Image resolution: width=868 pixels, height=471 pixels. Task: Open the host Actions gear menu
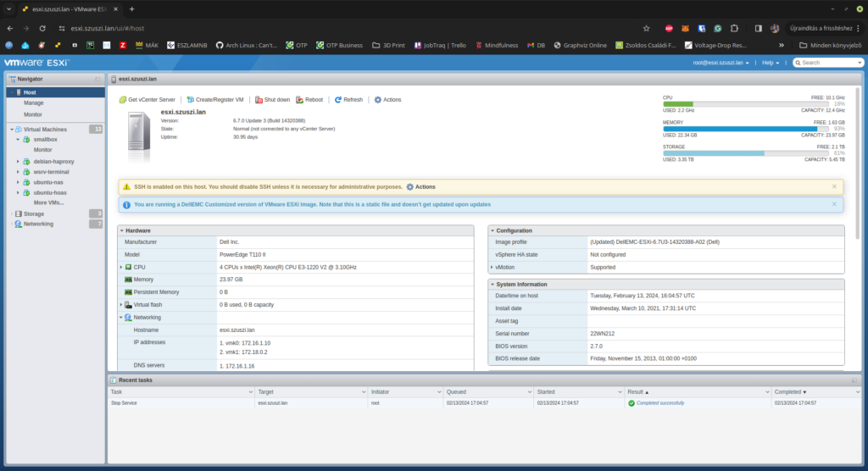tap(387, 100)
